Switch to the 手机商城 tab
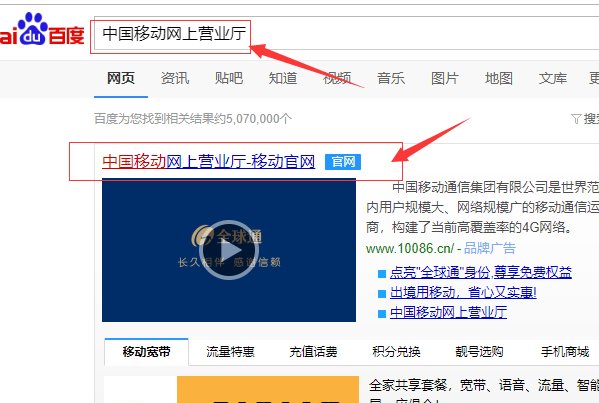Screen dimensions: 599x403 point(565,351)
